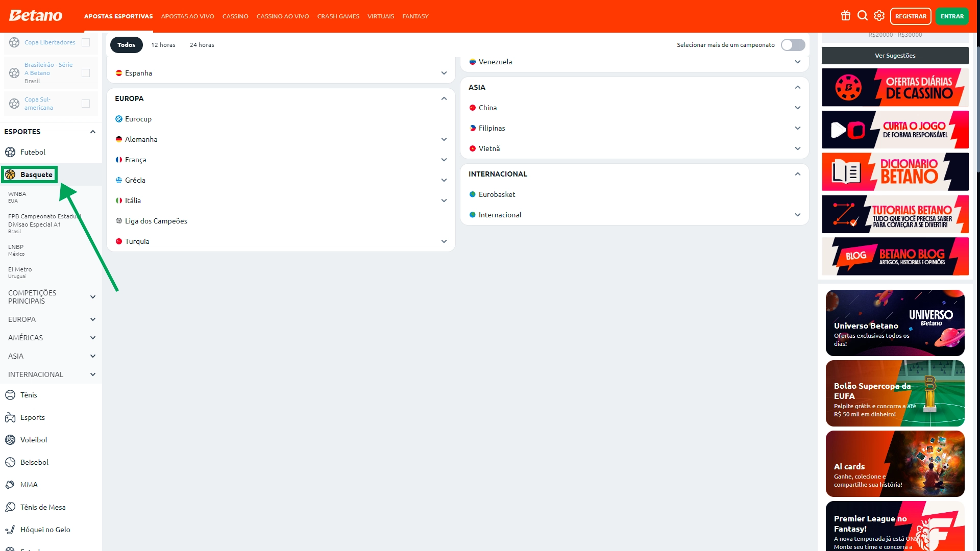Open the gift promotions icon in header
The width and height of the screenshot is (980, 551).
846,16
